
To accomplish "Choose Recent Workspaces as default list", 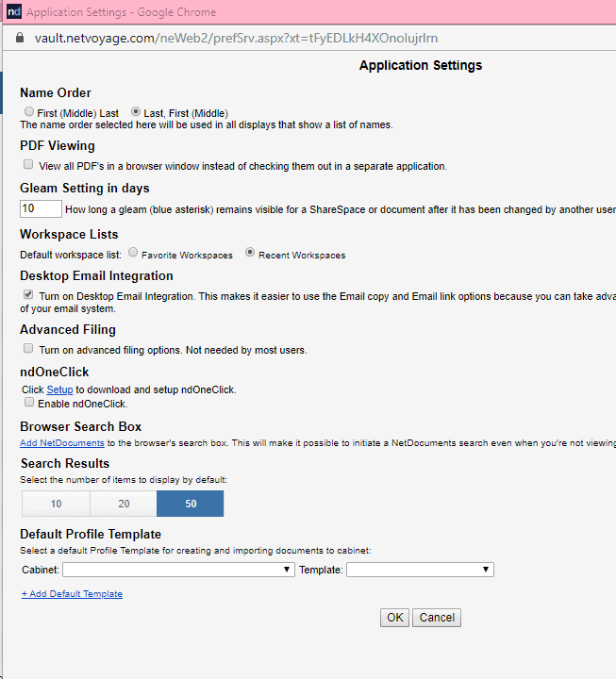I will (250, 252).
